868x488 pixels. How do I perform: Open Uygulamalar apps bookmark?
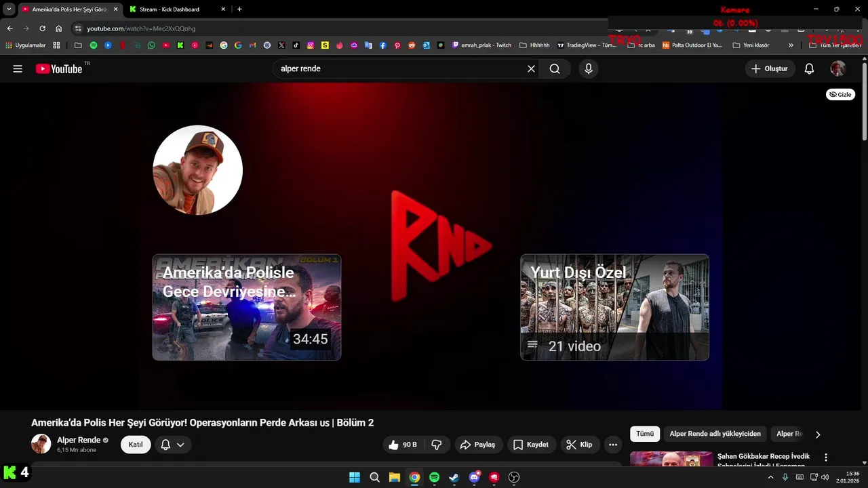[x=25, y=45]
